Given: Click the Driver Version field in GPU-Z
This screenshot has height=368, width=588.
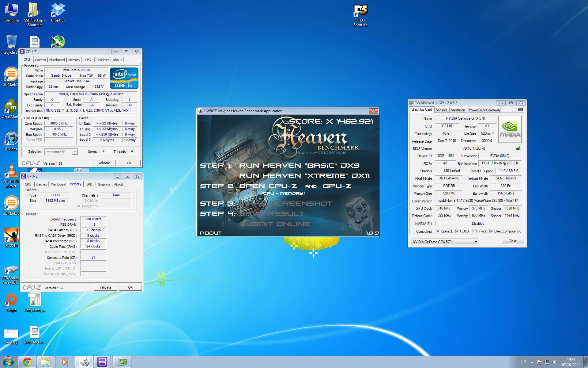Looking at the screenshot, I should point(478,201).
